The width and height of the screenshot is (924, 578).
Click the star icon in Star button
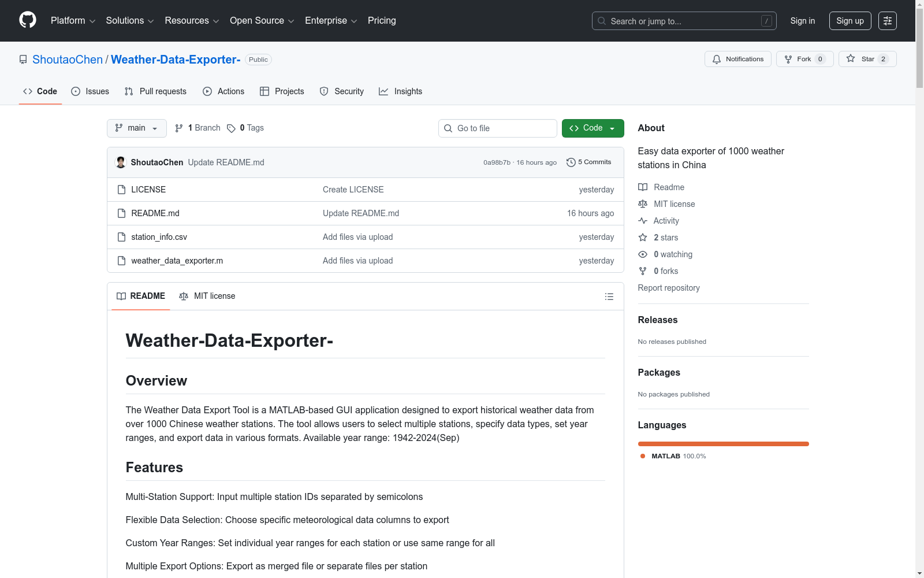coord(851,59)
